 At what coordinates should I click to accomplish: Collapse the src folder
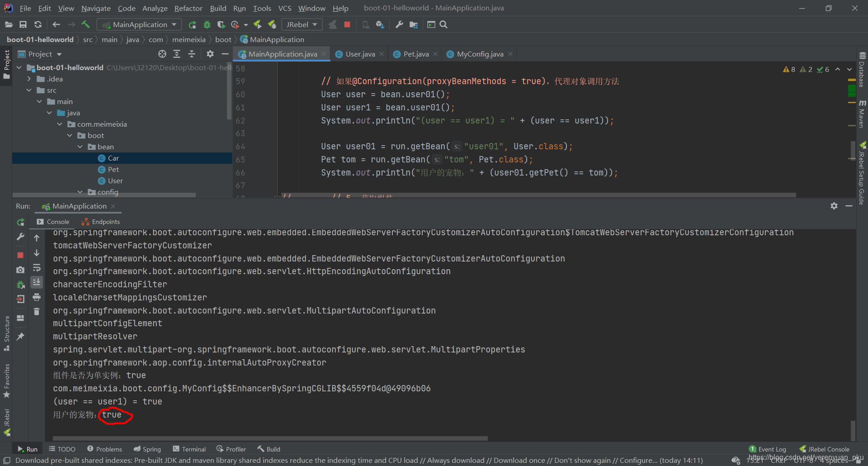[29, 90]
